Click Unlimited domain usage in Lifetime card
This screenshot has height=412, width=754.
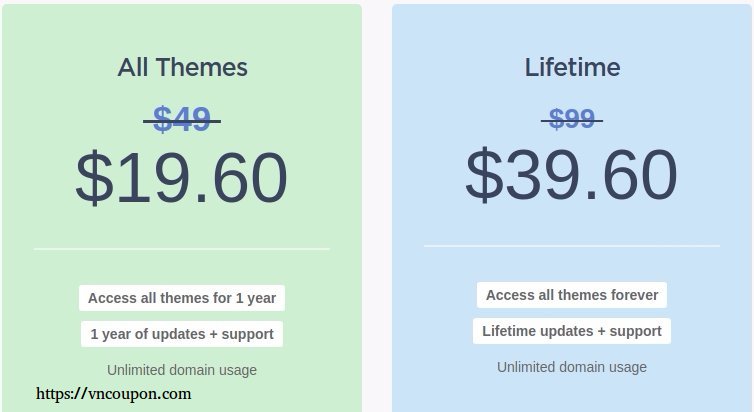point(572,367)
